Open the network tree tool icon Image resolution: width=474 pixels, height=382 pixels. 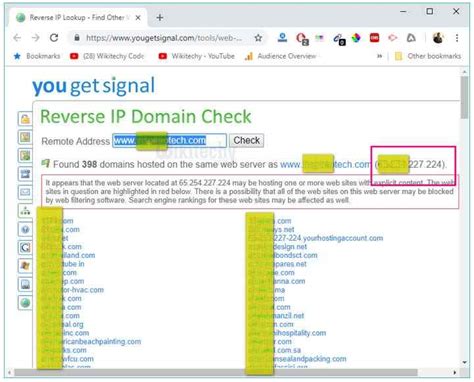tap(25, 211)
